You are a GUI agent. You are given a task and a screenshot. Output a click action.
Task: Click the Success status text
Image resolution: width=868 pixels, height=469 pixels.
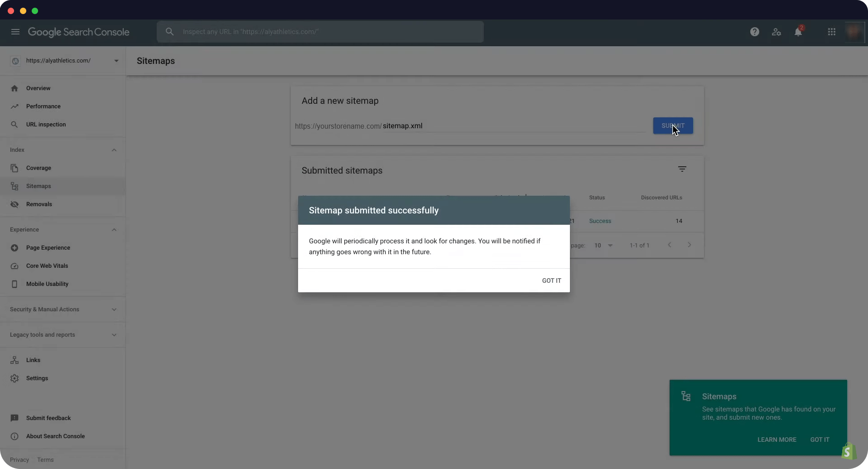click(600, 221)
